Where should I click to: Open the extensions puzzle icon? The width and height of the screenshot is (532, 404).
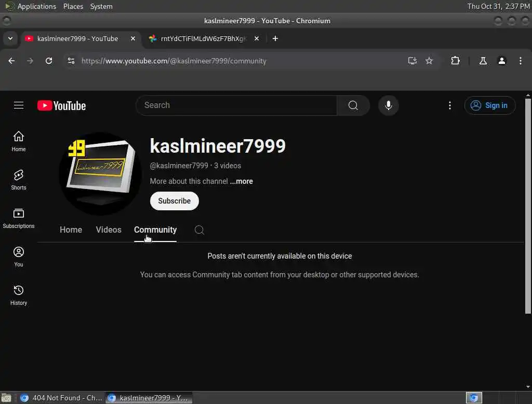point(455,61)
